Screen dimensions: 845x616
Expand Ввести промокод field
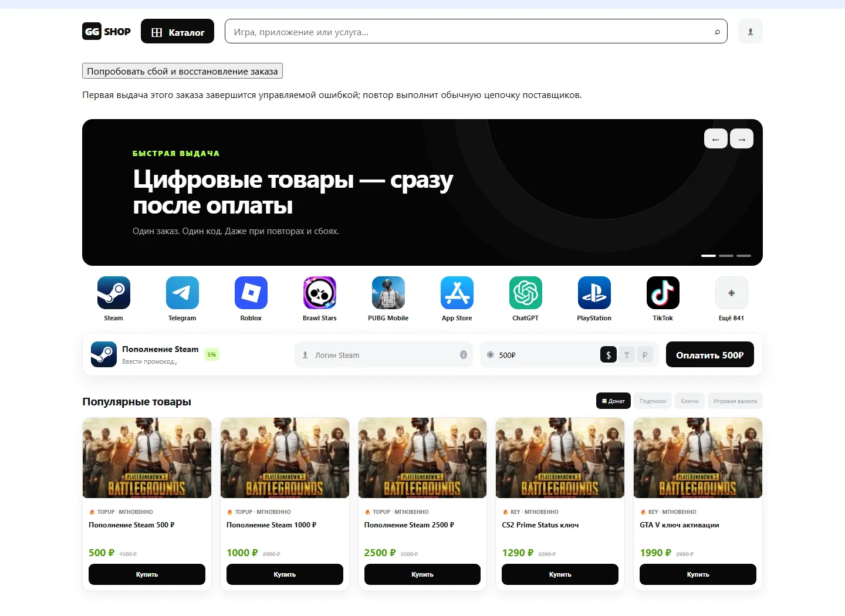[150, 362]
